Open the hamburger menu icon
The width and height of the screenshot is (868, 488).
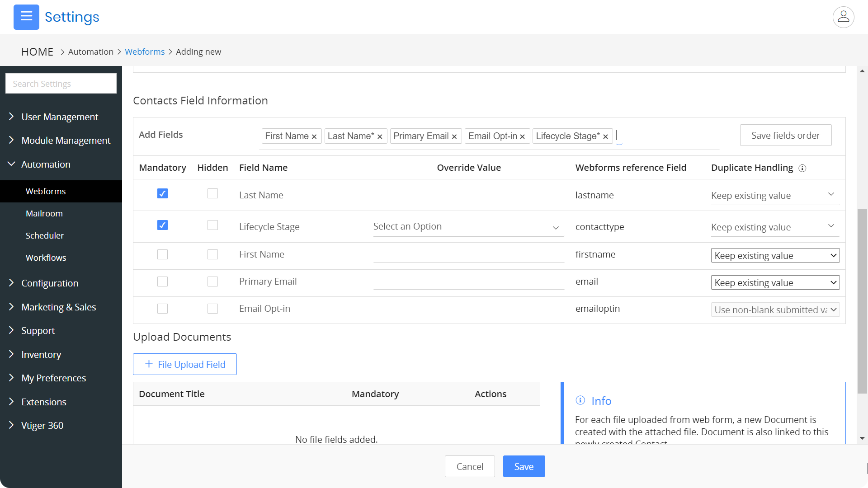pos(26,17)
